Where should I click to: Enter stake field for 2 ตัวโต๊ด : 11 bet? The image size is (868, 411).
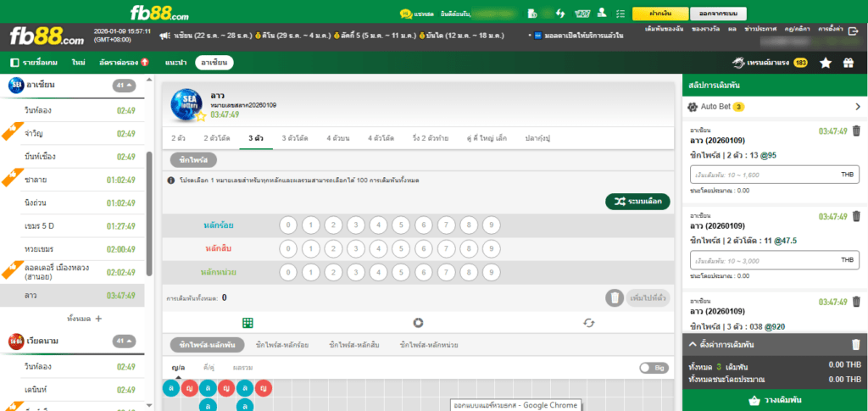pyautogui.click(x=774, y=260)
